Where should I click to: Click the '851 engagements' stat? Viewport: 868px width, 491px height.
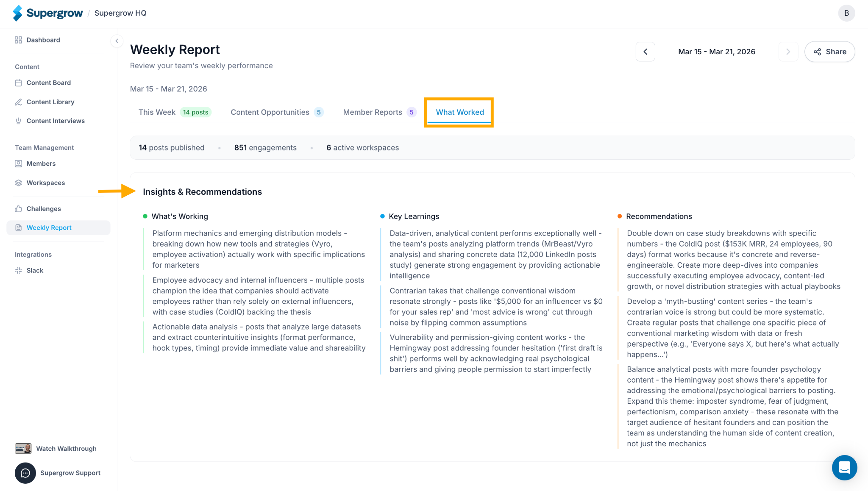tap(265, 147)
